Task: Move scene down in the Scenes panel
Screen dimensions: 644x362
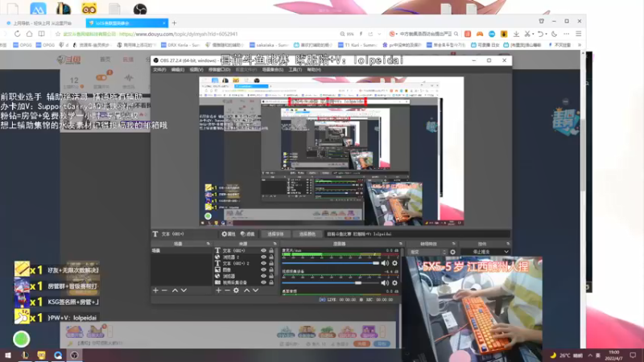Action: [184, 290]
